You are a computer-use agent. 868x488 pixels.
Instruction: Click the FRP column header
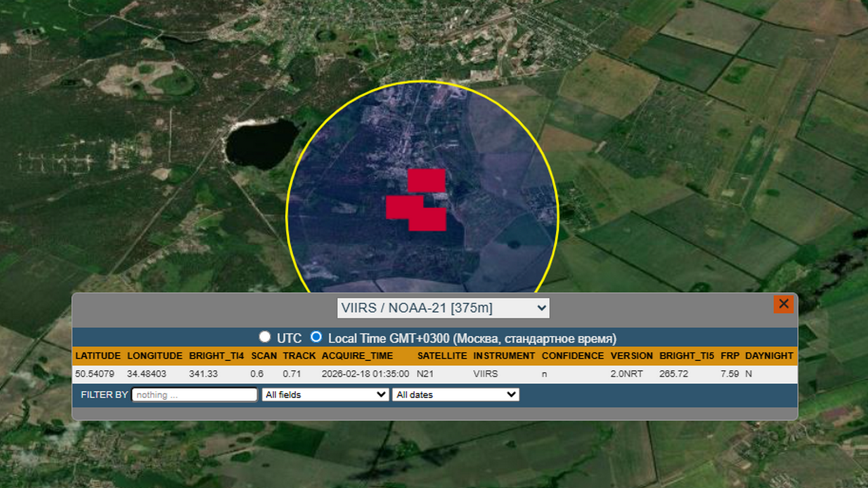(730, 356)
